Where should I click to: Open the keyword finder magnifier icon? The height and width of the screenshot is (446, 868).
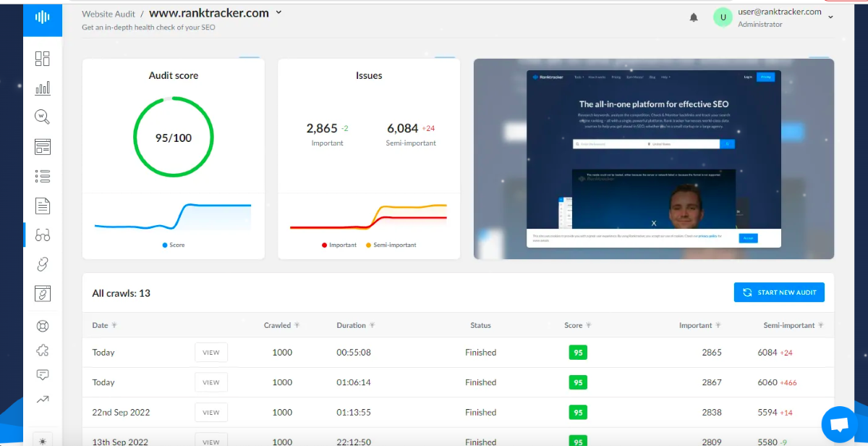point(43,117)
